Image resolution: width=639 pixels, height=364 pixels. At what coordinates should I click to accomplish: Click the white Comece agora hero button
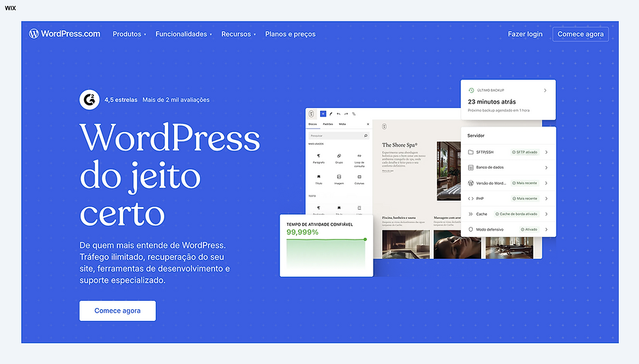pyautogui.click(x=117, y=311)
